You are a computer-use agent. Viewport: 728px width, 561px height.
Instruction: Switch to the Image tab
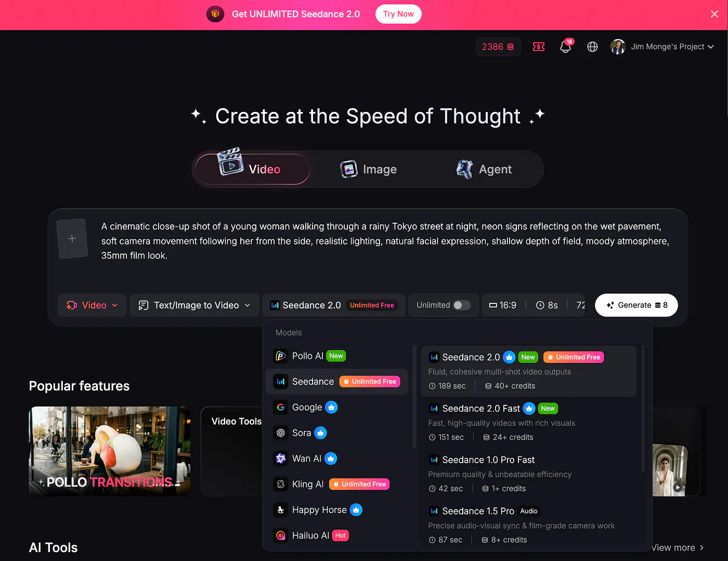369,169
